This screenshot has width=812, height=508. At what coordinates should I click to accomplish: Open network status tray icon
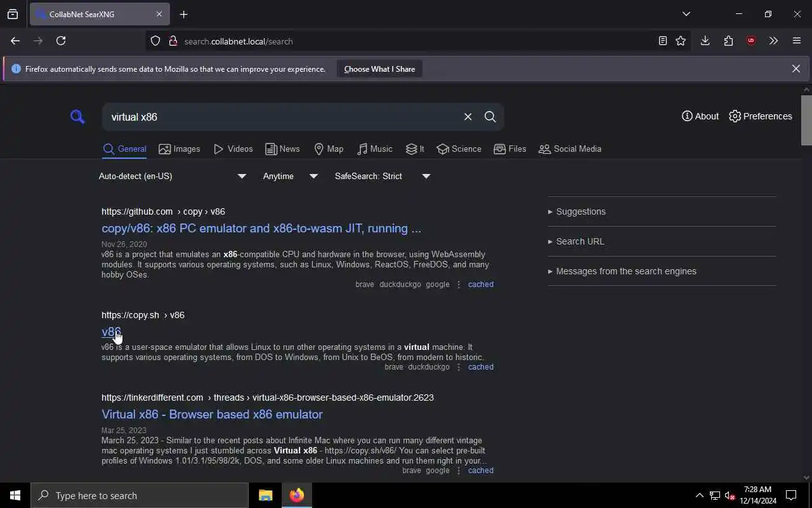click(715, 495)
